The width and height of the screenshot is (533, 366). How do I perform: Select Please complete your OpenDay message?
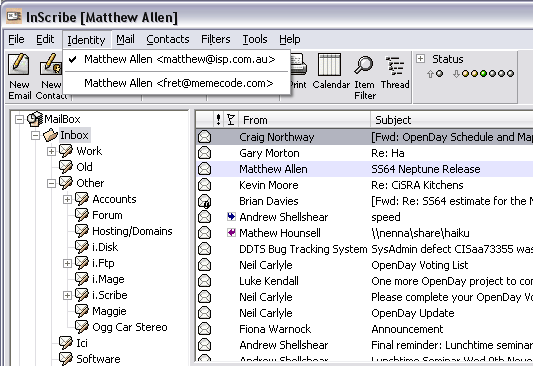point(364,297)
